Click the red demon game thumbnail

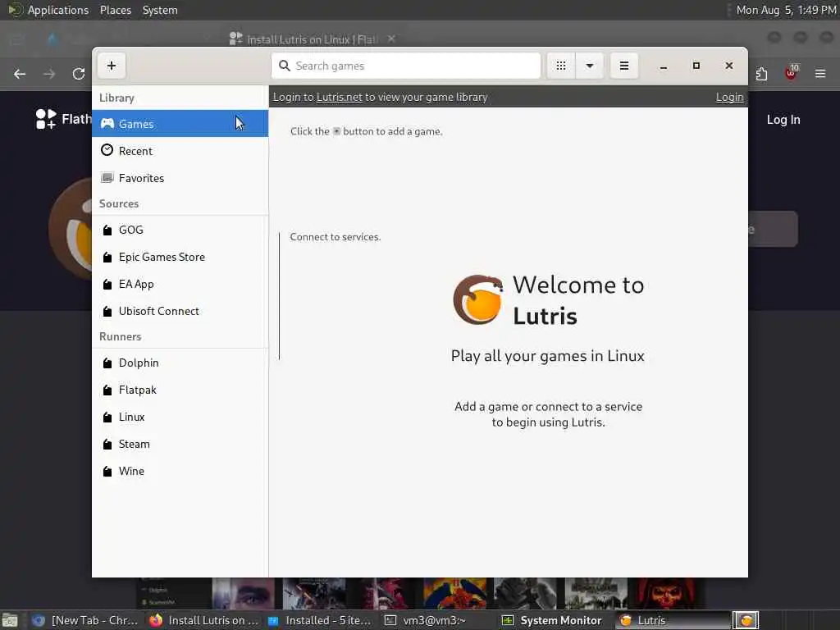(666, 593)
